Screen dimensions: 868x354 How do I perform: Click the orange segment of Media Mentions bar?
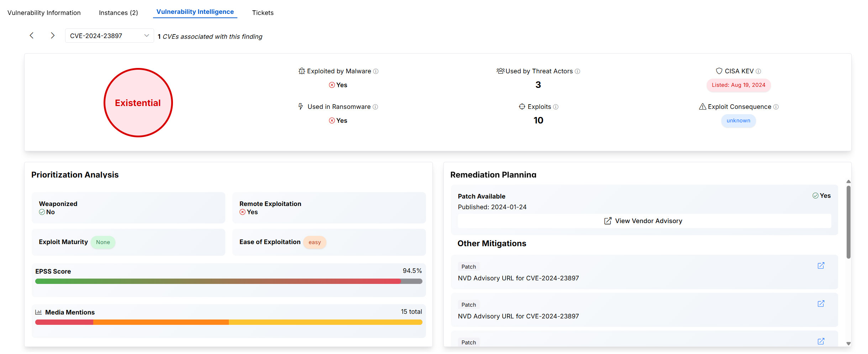[x=161, y=322]
